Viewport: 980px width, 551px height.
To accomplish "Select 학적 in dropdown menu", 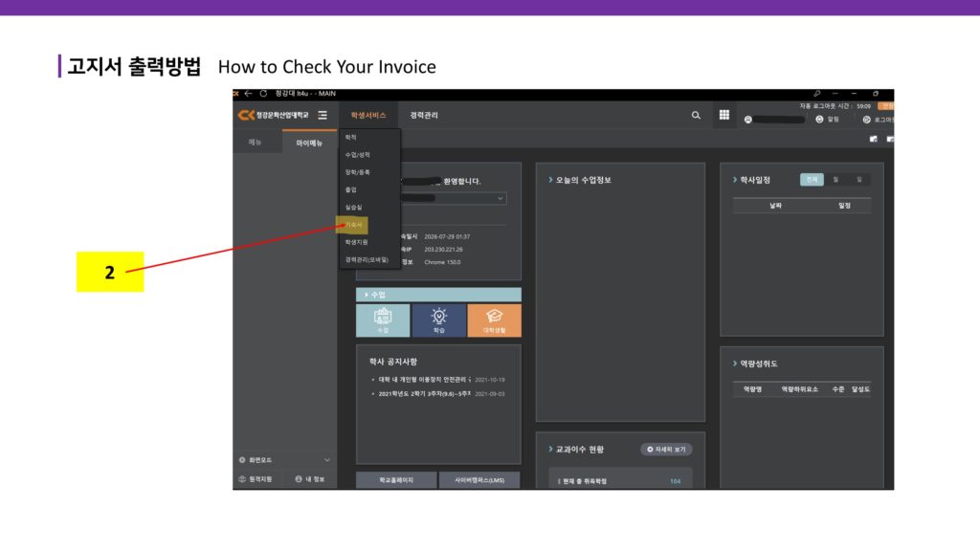I will tap(350, 138).
